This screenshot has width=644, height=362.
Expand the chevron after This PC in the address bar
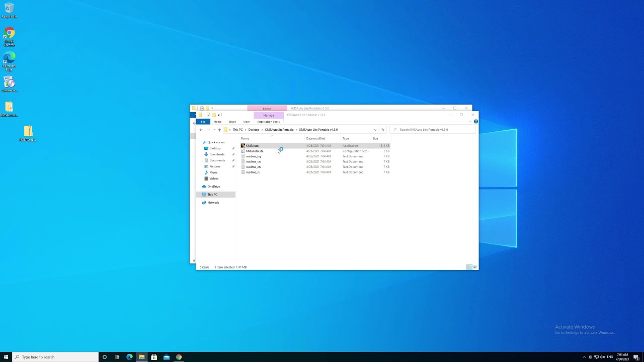pyautogui.click(x=246, y=130)
